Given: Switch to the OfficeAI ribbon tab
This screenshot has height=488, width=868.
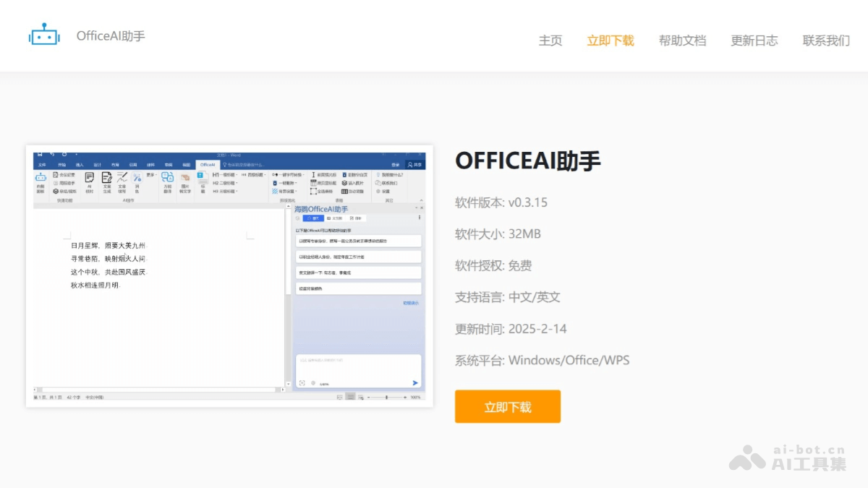Looking at the screenshot, I should point(208,165).
